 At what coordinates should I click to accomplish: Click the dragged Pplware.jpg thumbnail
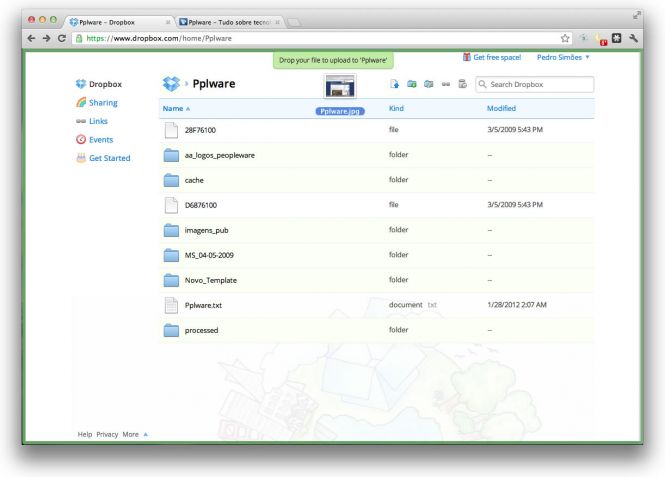(x=340, y=87)
